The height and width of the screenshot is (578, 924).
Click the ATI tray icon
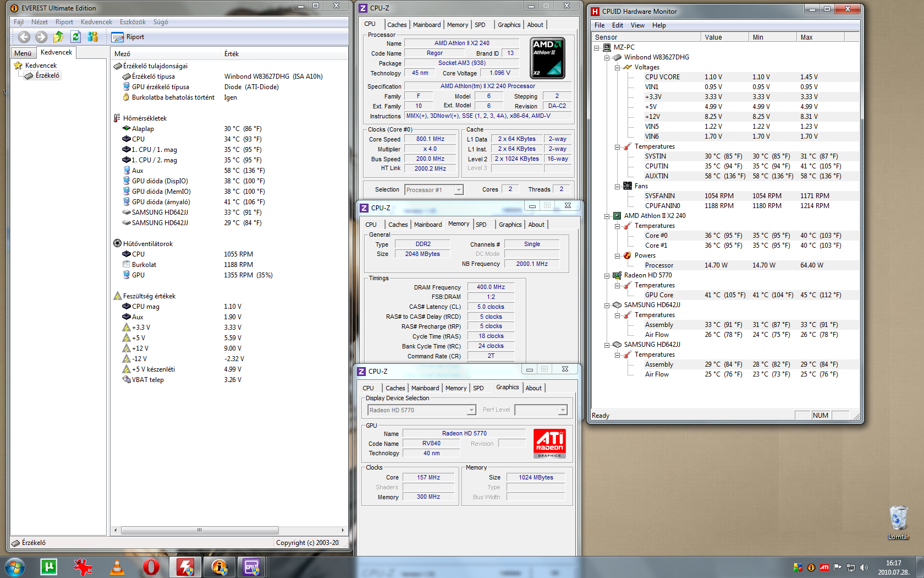click(x=824, y=568)
